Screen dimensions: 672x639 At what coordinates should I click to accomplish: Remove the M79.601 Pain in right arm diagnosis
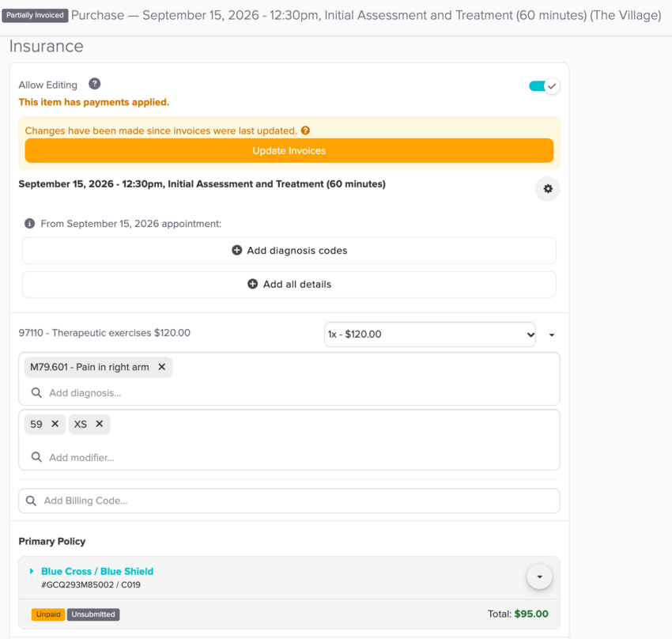161,367
